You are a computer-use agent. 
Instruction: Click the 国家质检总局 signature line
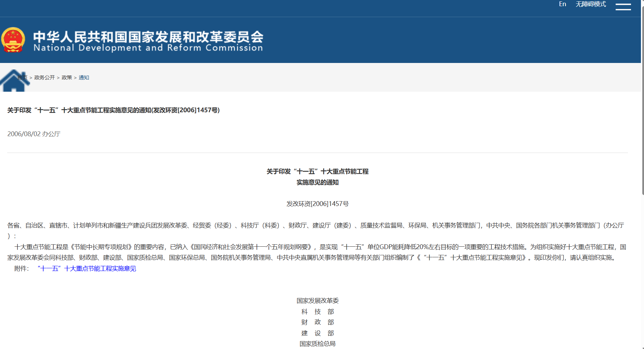tap(317, 344)
